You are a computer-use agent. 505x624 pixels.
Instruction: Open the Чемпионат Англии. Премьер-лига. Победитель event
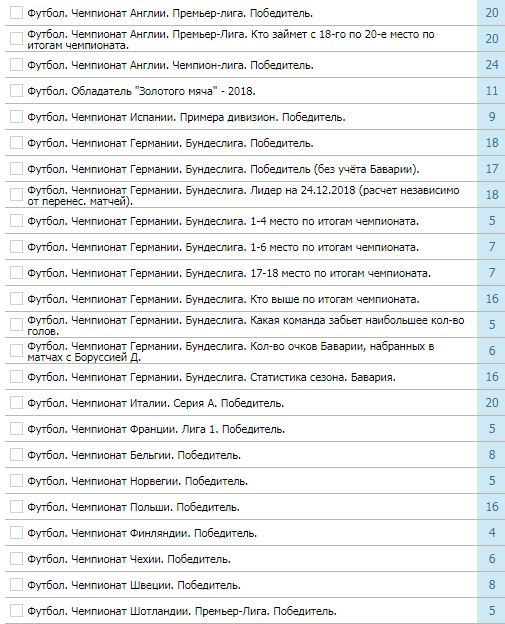(170, 13)
